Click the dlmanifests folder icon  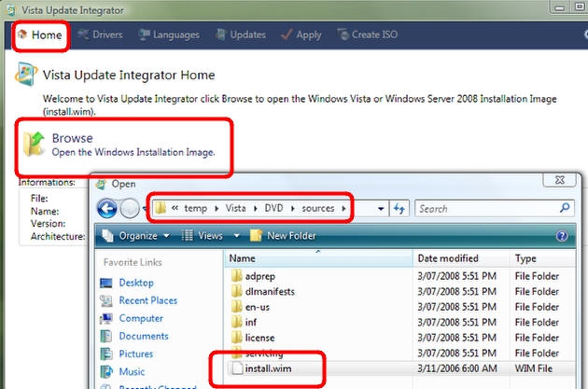[237, 292]
